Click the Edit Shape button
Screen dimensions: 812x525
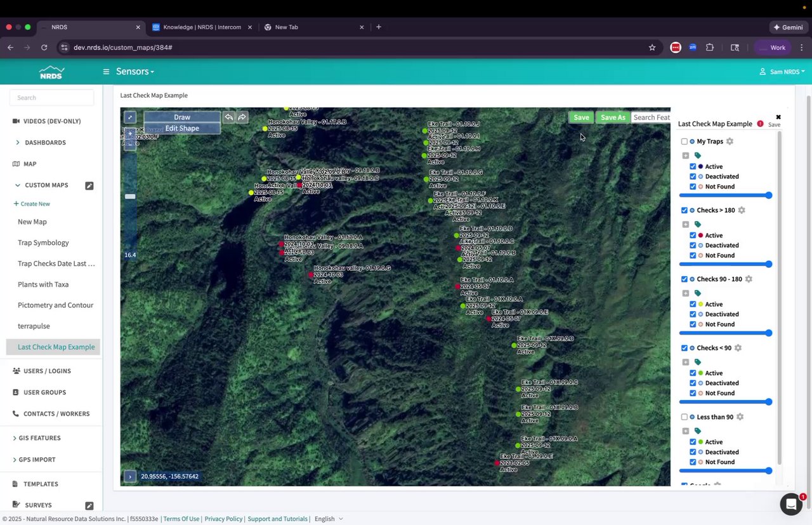point(182,128)
